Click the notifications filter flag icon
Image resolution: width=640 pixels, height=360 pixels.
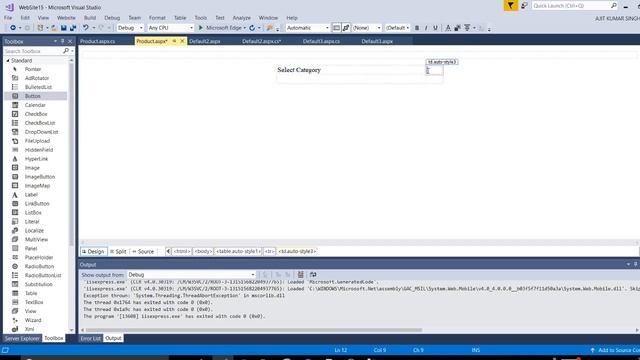click(x=511, y=6)
